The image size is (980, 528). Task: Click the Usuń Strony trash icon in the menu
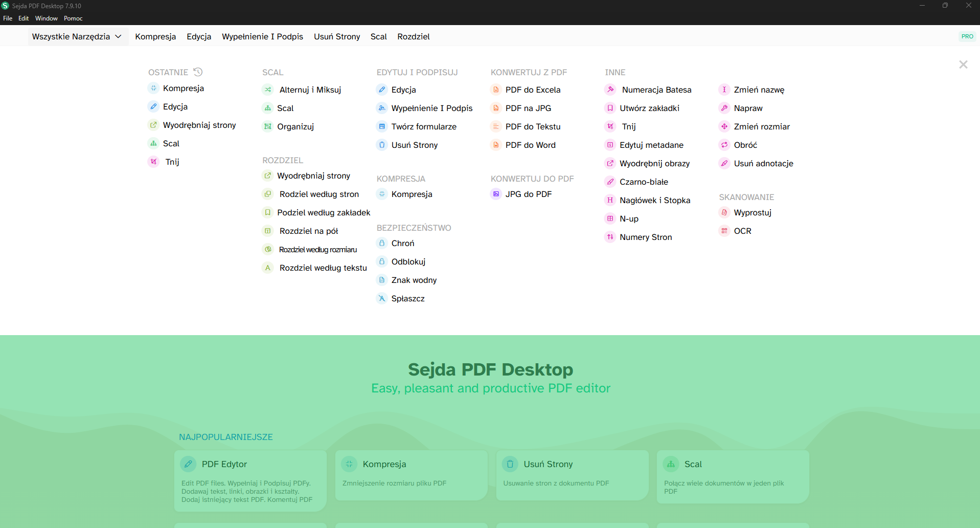click(382, 145)
